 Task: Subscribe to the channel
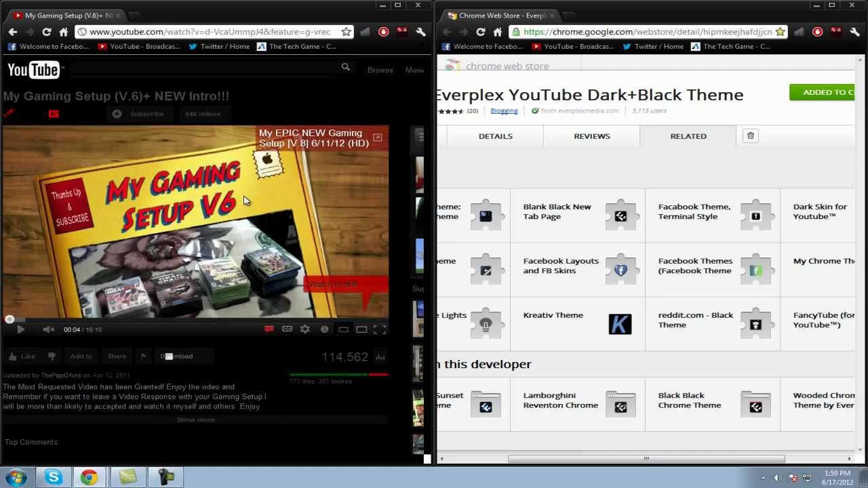(139, 114)
